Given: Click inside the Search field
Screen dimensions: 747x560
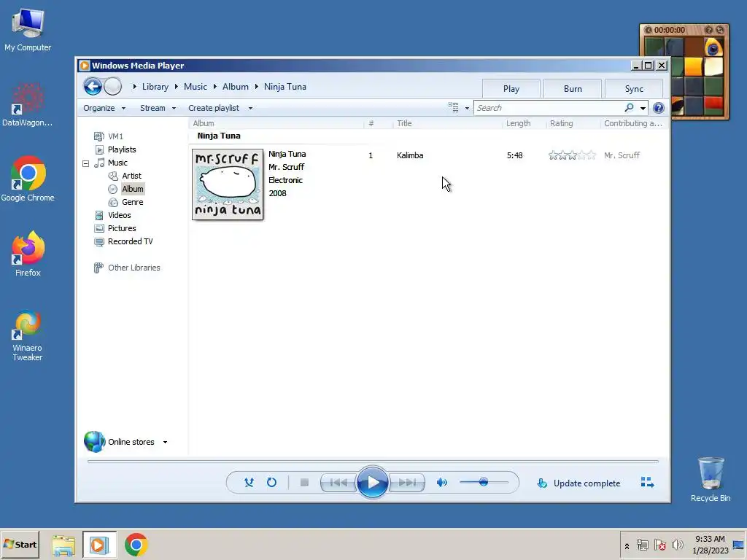Looking at the screenshot, I should pyautogui.click(x=549, y=108).
